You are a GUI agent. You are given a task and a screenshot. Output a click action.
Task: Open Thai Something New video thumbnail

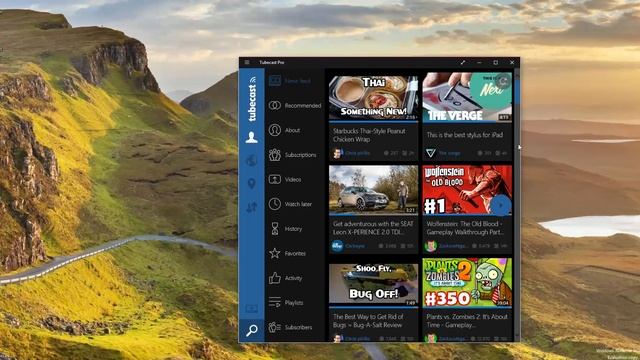tap(373, 98)
